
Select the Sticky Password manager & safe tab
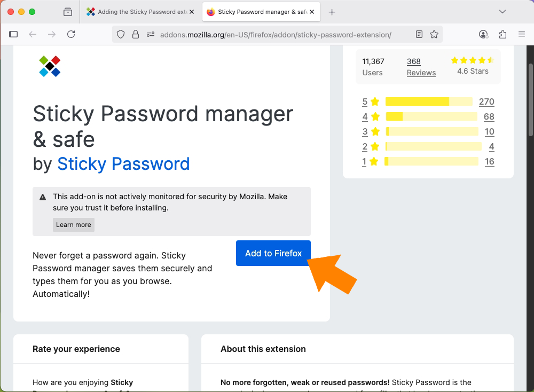coord(261,12)
